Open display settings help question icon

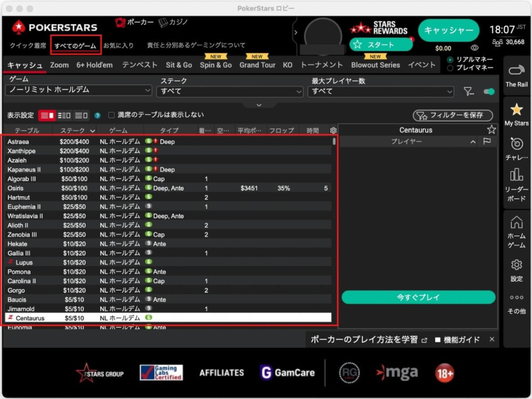coord(97,115)
